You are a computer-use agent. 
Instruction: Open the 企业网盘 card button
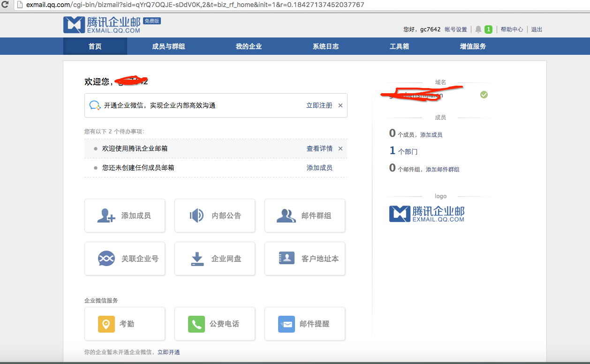(215, 259)
